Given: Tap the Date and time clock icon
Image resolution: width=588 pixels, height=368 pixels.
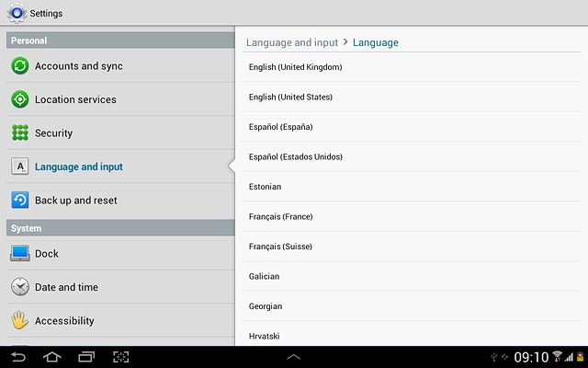Looking at the screenshot, I should [20, 287].
